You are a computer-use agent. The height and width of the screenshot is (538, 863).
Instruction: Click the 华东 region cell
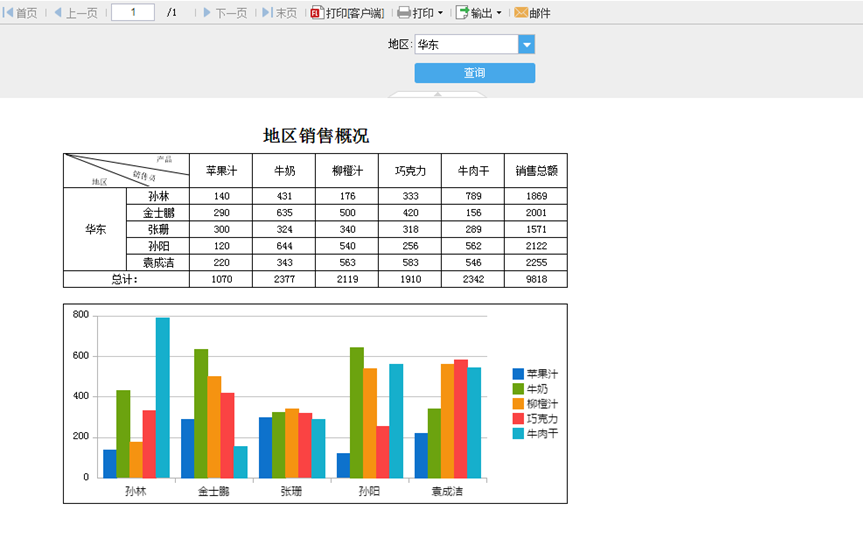(95, 229)
